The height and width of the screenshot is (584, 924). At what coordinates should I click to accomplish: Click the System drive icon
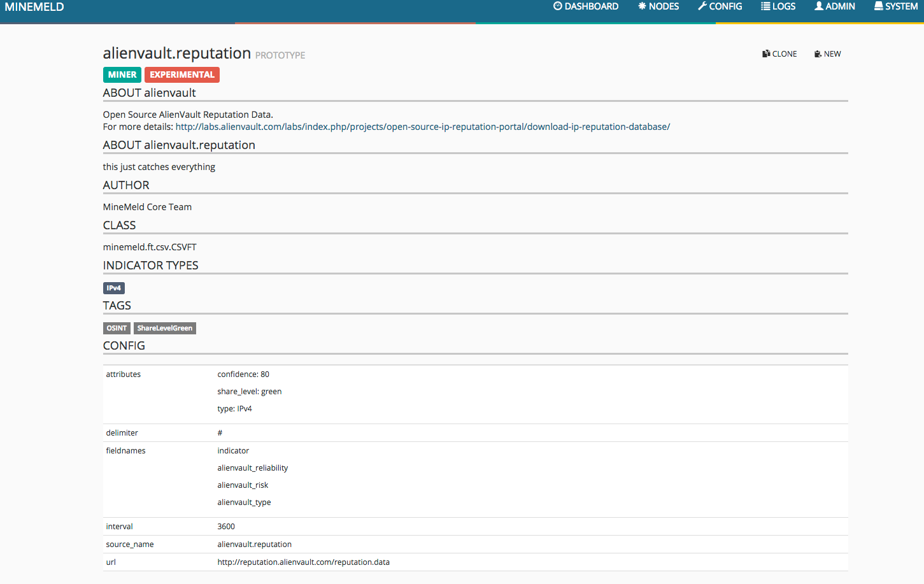[879, 6]
